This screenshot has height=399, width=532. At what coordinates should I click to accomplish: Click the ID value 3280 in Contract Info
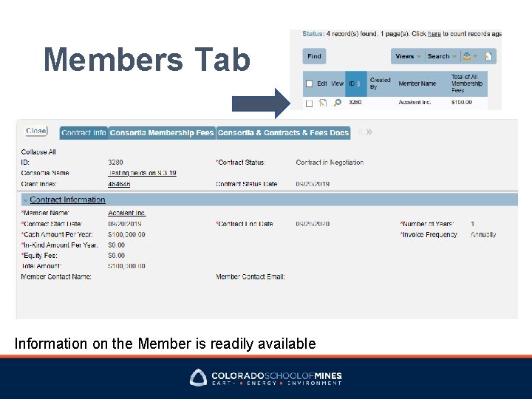click(x=115, y=163)
